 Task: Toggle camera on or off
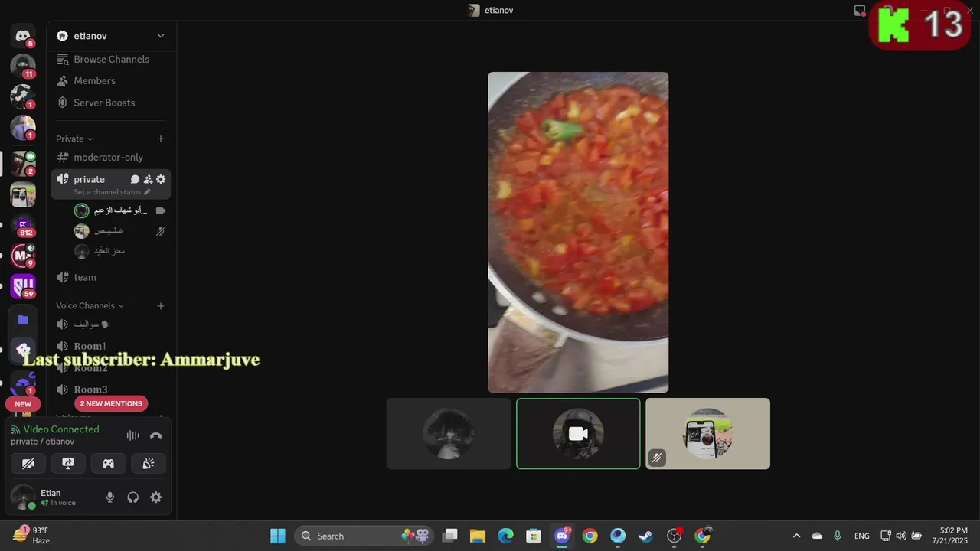[x=28, y=463]
